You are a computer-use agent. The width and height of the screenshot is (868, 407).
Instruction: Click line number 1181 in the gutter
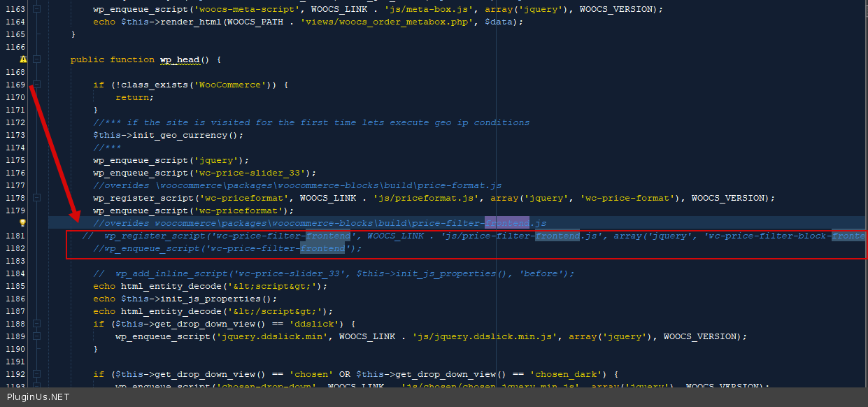14,236
